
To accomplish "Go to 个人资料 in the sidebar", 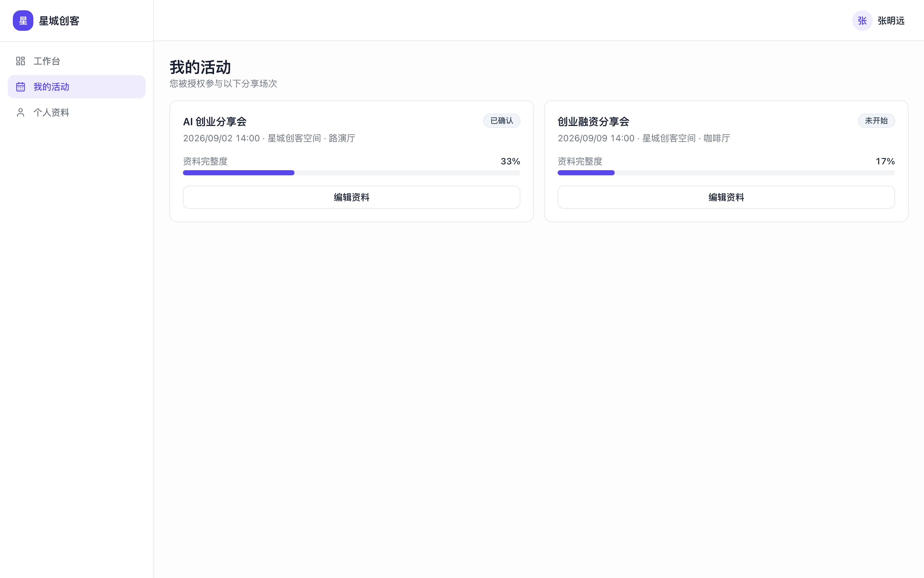I will (x=77, y=112).
